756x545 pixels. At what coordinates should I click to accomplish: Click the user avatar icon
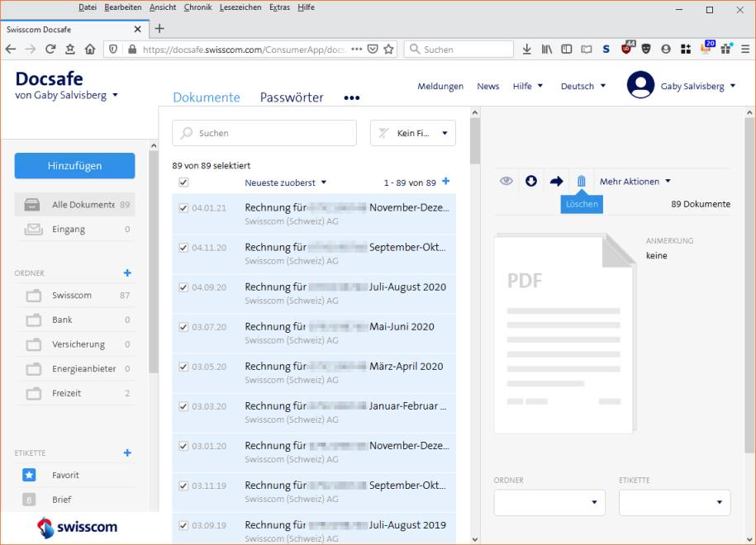point(640,85)
